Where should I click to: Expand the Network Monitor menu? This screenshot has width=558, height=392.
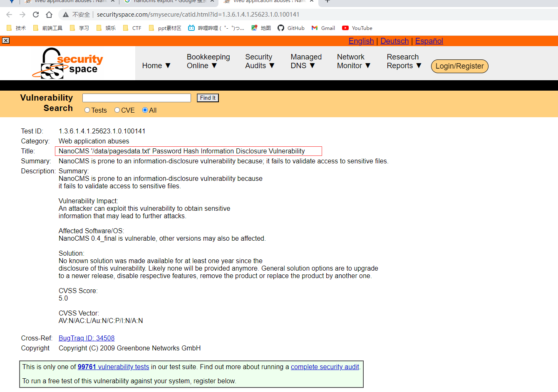coord(354,62)
